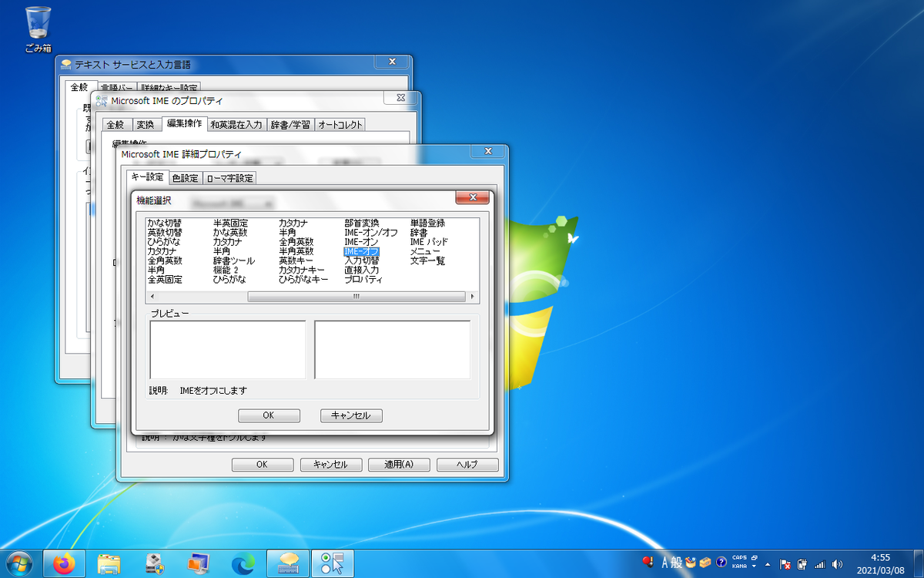Image resolution: width=924 pixels, height=578 pixels.
Task: Click OK in Microsoft IME 詳細プロパティ window
Action: (x=262, y=465)
